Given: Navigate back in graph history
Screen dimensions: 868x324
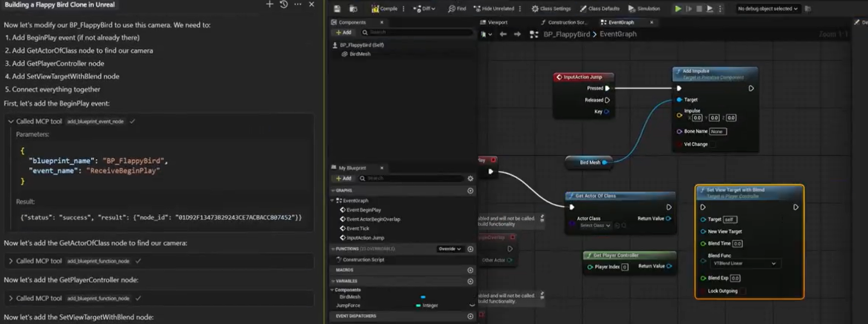Looking at the screenshot, I should 503,34.
